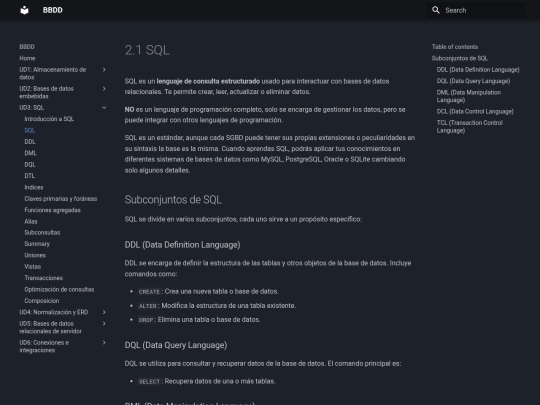Viewport: 540px width, 405px height.
Task: Expand the UD2: Bases de datos embebidas chevron
Action: [104, 89]
